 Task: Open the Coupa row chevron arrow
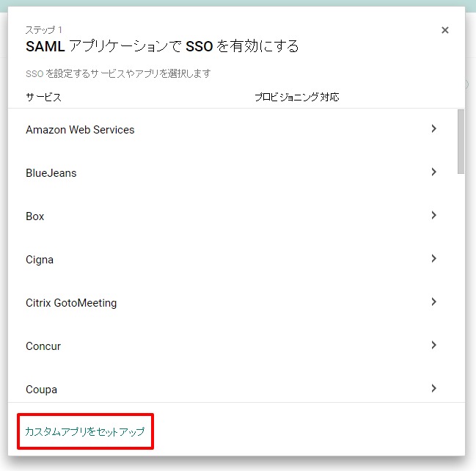coord(433,388)
